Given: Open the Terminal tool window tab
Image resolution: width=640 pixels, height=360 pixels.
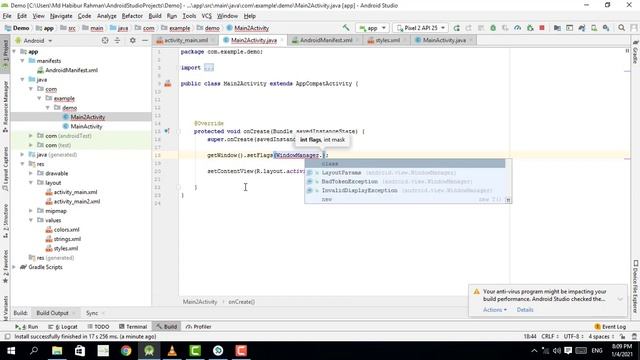Looking at the screenshot, I should coord(133,327).
